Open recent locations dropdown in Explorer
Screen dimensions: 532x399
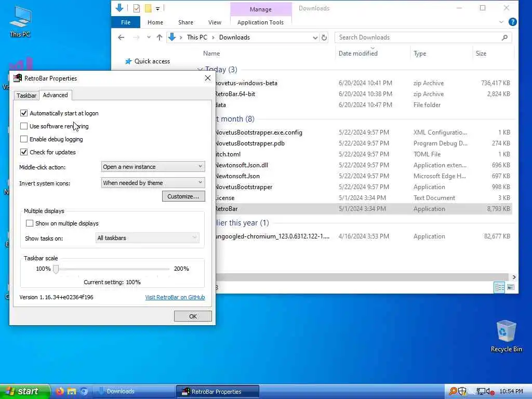click(x=149, y=37)
